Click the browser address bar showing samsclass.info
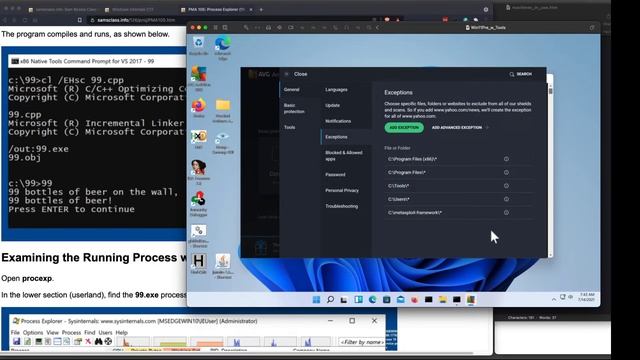Image resolution: width=640 pixels, height=360 pixels. click(x=229, y=20)
